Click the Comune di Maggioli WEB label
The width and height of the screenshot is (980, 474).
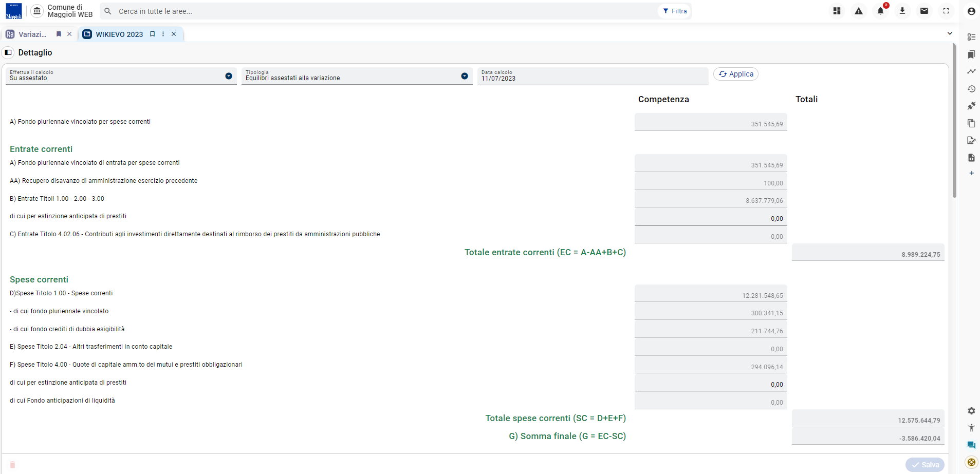70,11
